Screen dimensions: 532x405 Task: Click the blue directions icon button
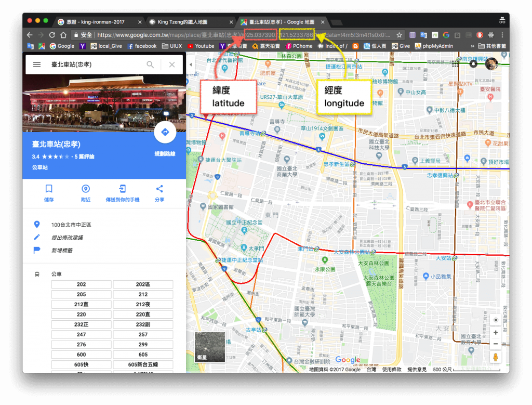[165, 132]
